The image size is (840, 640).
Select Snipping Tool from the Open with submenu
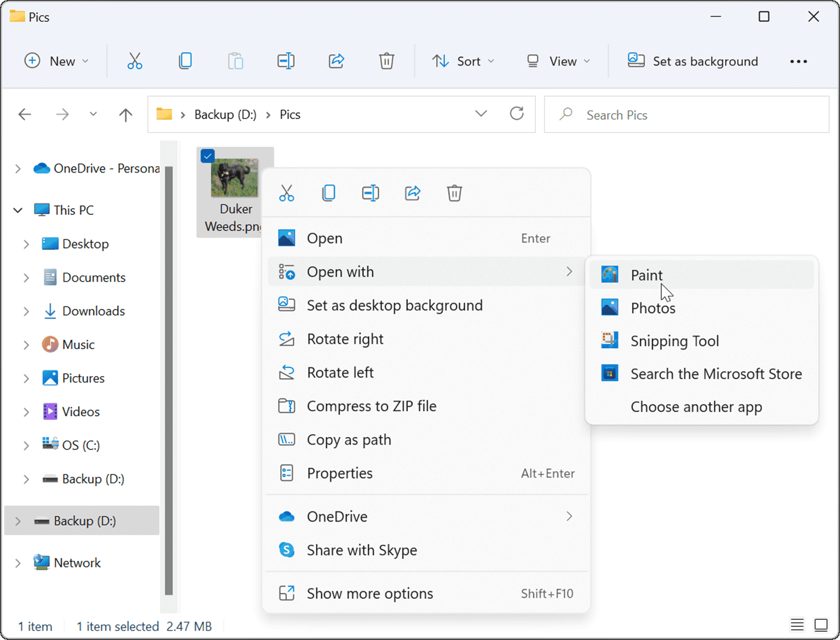[675, 341]
